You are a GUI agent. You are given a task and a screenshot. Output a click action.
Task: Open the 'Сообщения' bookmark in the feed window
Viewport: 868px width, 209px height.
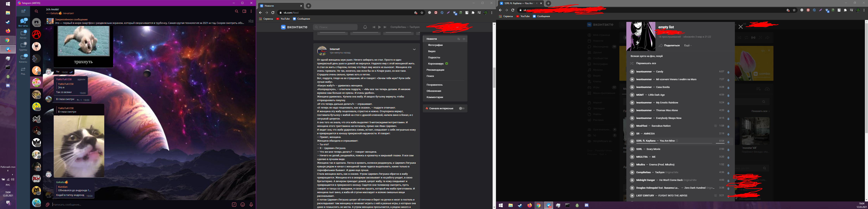301,19
